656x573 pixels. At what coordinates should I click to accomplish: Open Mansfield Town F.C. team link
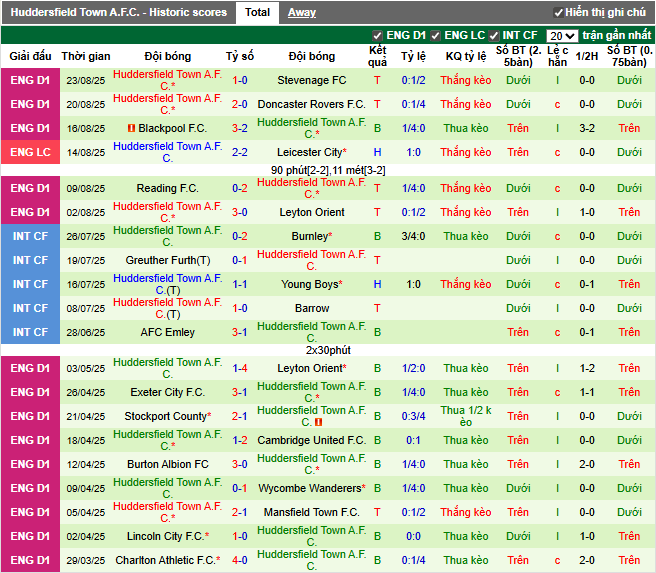(312, 512)
